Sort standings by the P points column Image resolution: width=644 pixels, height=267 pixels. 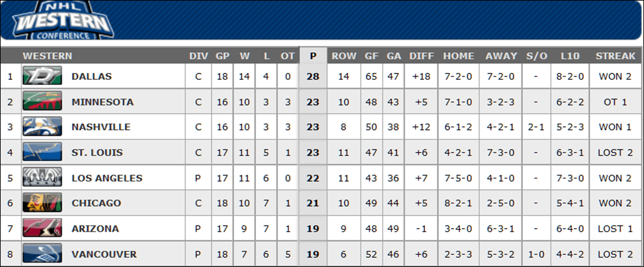[313, 56]
